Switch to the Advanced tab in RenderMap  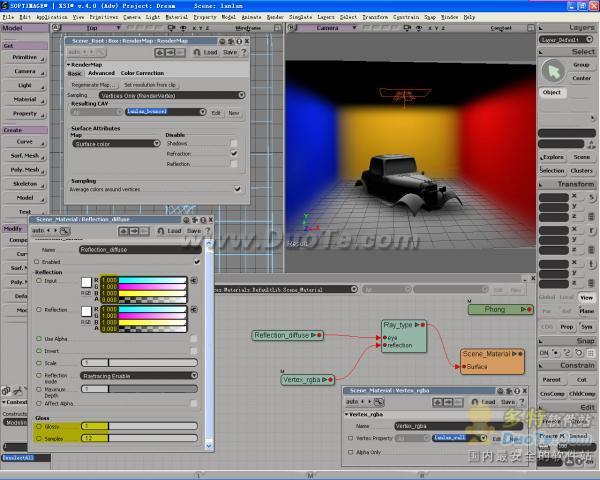(x=101, y=73)
